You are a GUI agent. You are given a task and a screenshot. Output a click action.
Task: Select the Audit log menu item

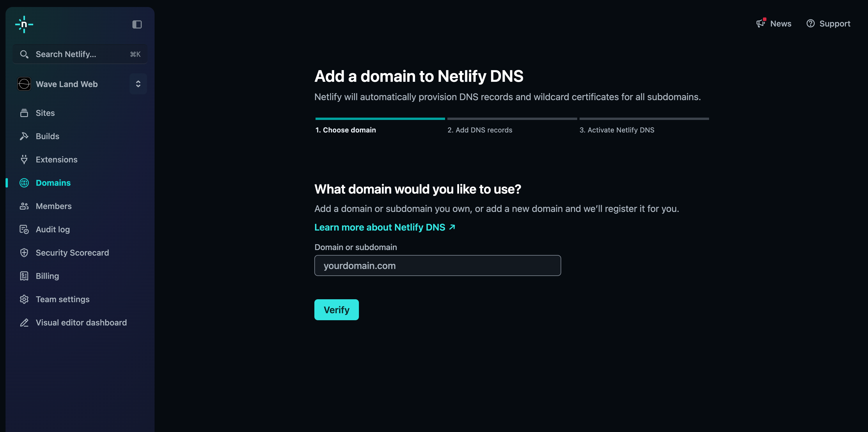tap(53, 229)
